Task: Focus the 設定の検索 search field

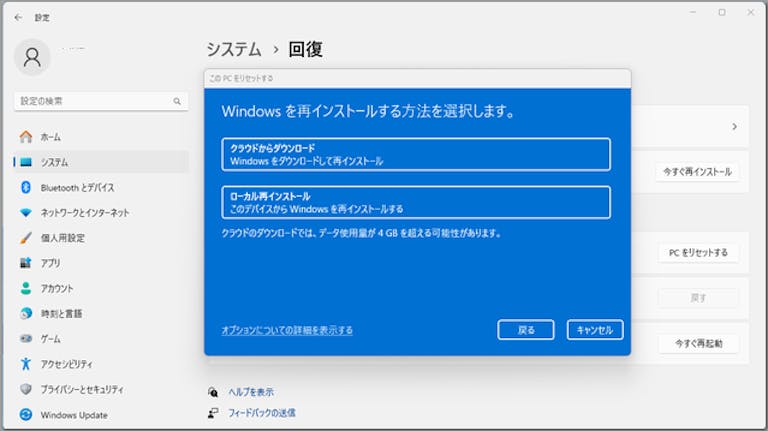Action: click(x=101, y=101)
